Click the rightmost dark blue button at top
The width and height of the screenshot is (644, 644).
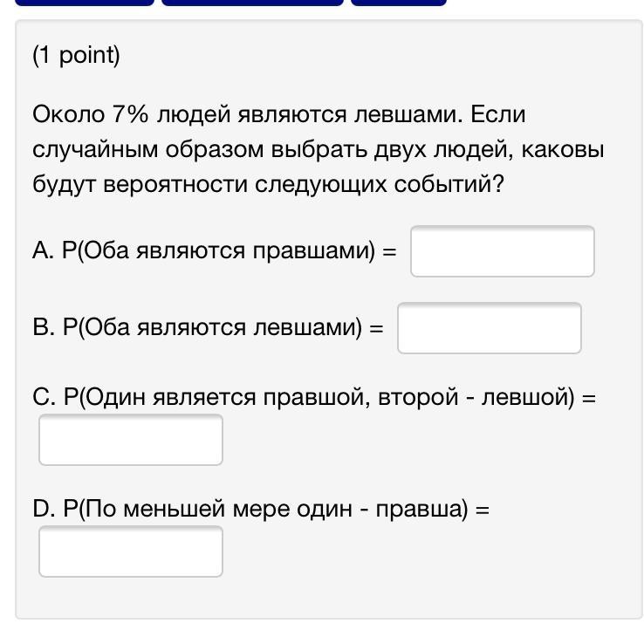pos(399,3)
